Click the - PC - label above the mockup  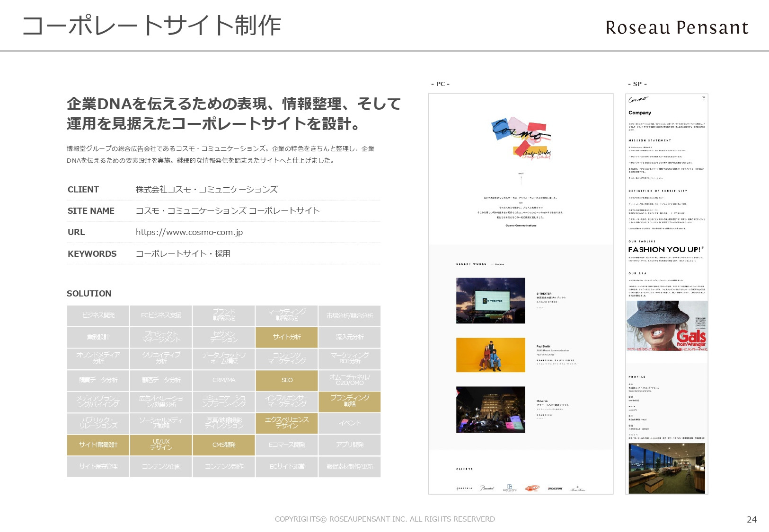(440, 84)
